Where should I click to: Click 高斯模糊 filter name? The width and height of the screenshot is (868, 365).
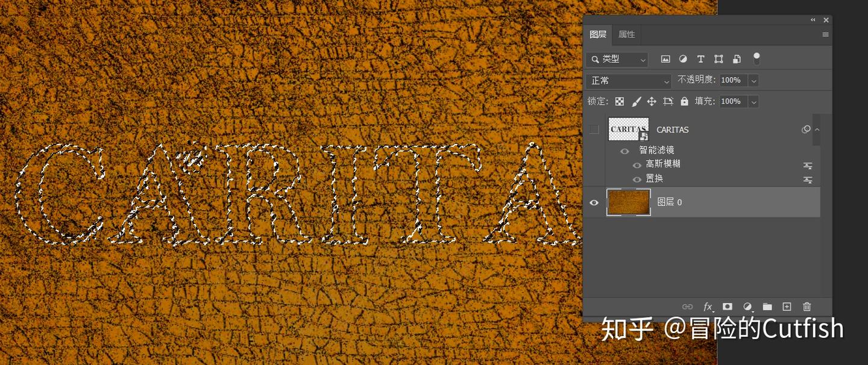click(663, 164)
